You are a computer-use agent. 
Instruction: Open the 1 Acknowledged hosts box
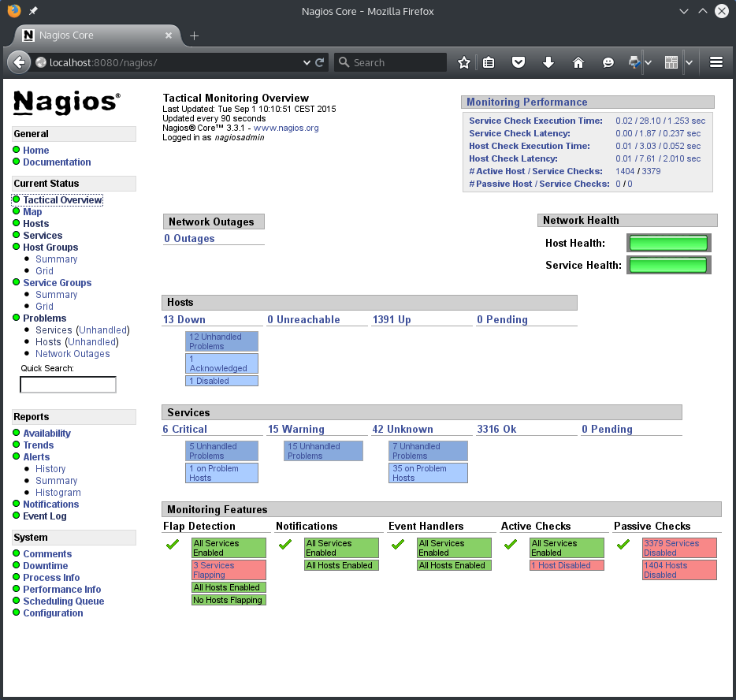click(221, 363)
